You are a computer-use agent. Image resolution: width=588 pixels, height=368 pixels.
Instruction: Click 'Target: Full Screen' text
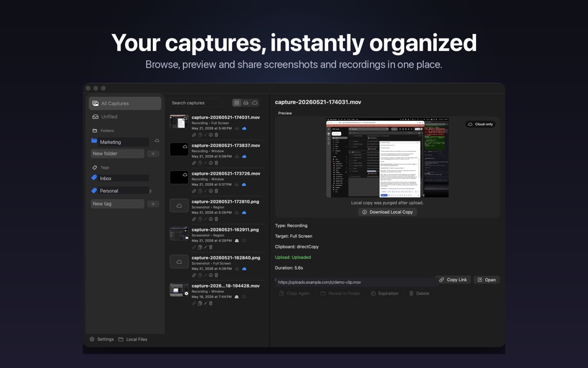(x=293, y=236)
